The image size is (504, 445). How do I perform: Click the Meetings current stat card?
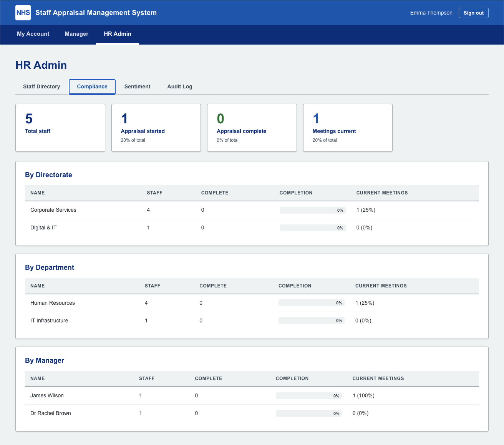pyautogui.click(x=348, y=128)
